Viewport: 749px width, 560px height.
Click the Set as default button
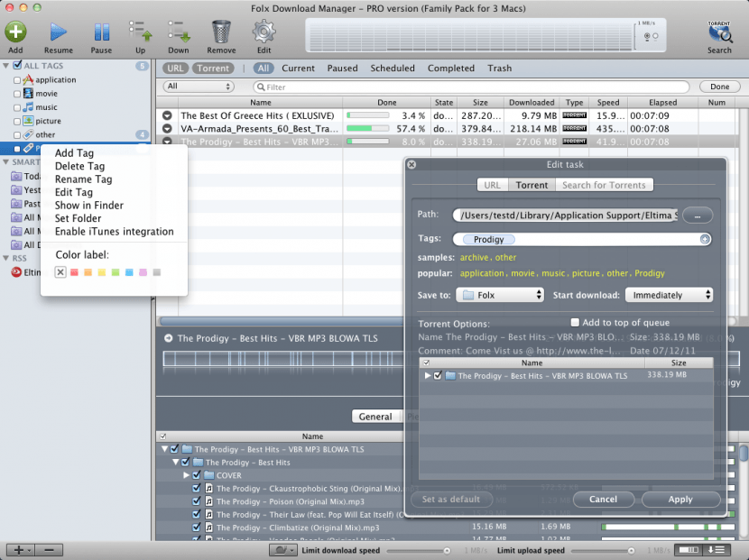(x=451, y=500)
